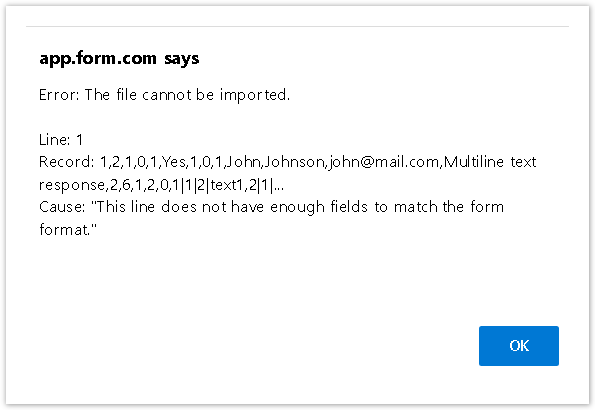Click the 'Johnson' name in the record
This screenshot has width=595, height=410.
click(295, 162)
